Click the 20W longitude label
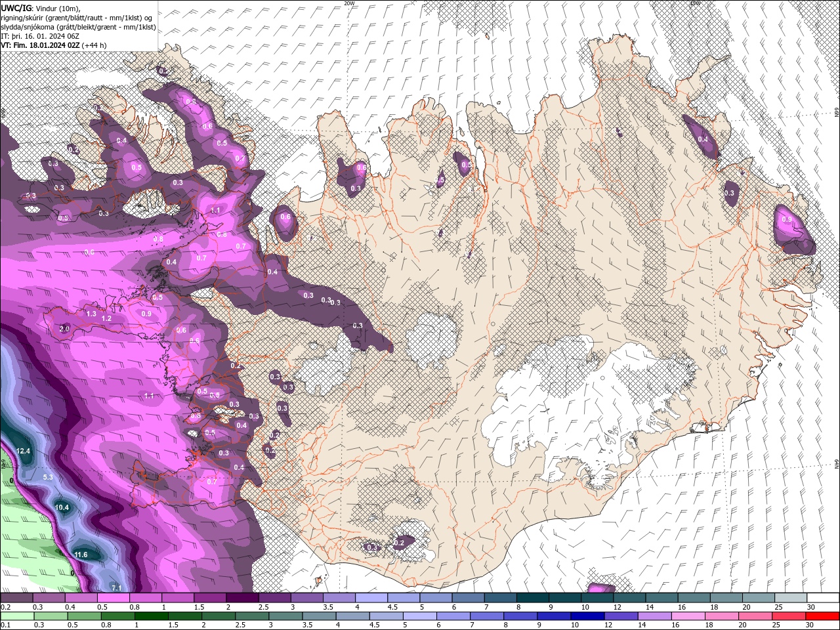Image resolution: width=840 pixels, height=630 pixels. pos(348,3)
